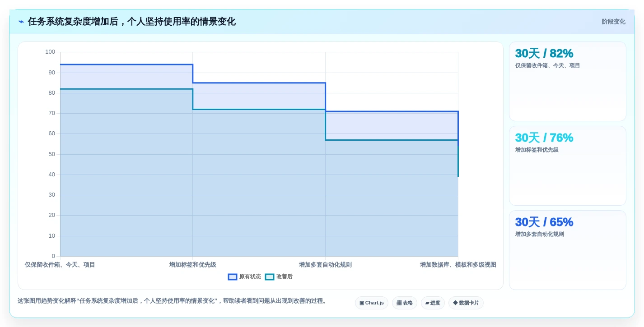Click the y-axis value 0
Viewport: 644px width, 327px height.
(x=53, y=256)
